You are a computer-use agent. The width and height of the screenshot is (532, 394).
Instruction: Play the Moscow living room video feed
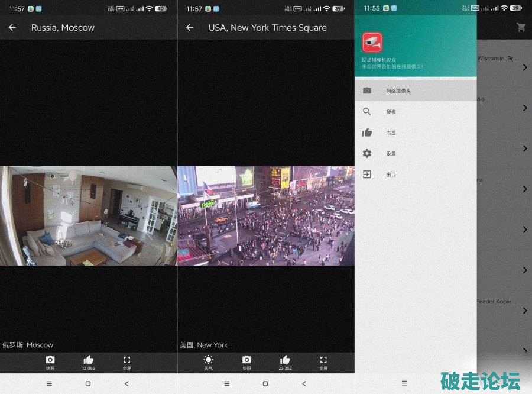click(x=89, y=215)
